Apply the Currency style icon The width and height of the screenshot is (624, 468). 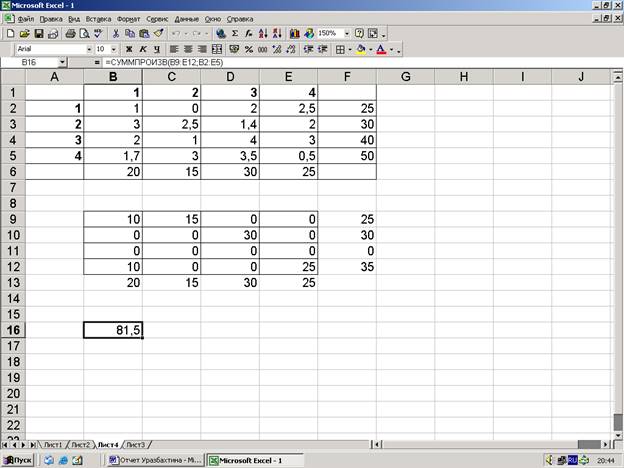pos(234,49)
